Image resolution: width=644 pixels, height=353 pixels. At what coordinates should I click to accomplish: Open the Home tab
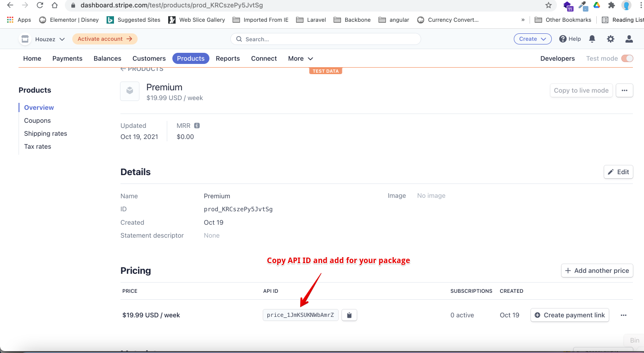click(x=32, y=58)
